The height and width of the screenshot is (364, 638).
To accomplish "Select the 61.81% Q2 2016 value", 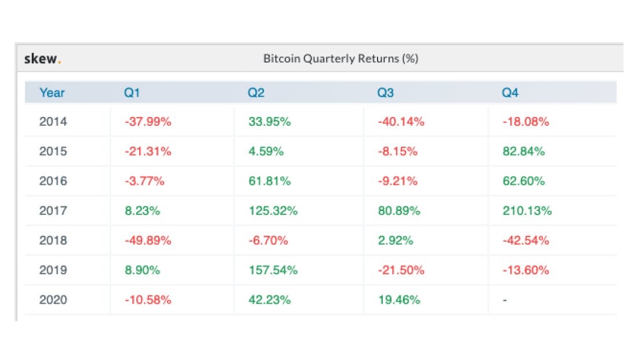I will click(x=269, y=181).
